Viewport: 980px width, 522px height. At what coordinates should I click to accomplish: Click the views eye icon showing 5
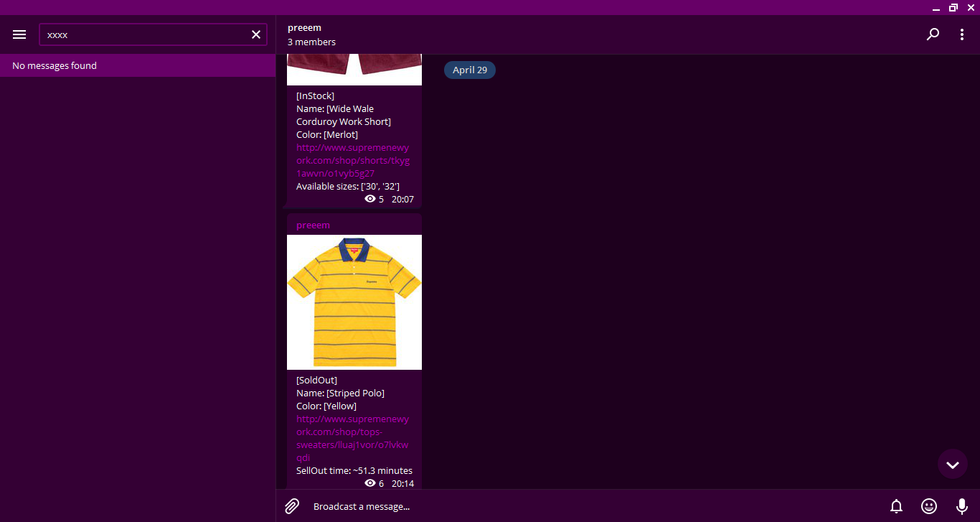click(x=370, y=199)
